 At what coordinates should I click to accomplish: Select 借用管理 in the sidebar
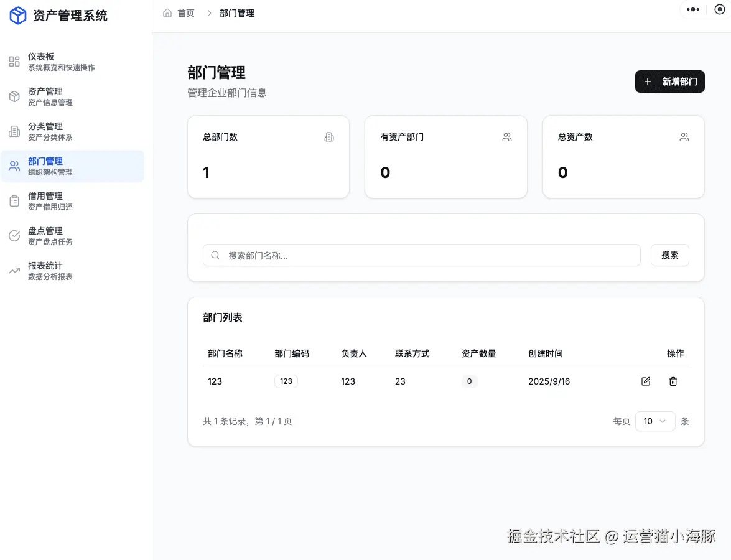pos(72,201)
